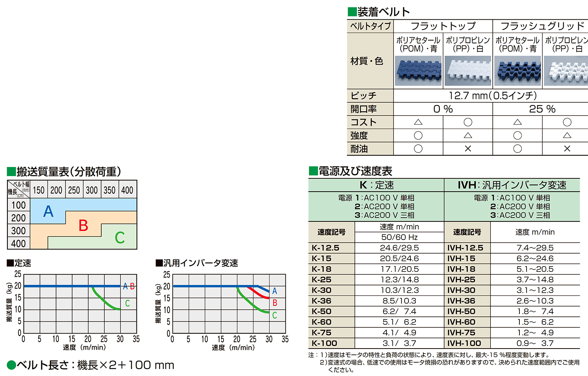
Task: Click the K-12.5 speed code
Action: (x=325, y=248)
